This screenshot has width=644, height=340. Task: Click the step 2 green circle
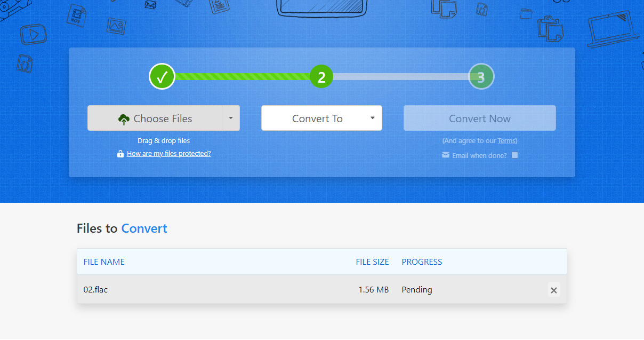[321, 77]
